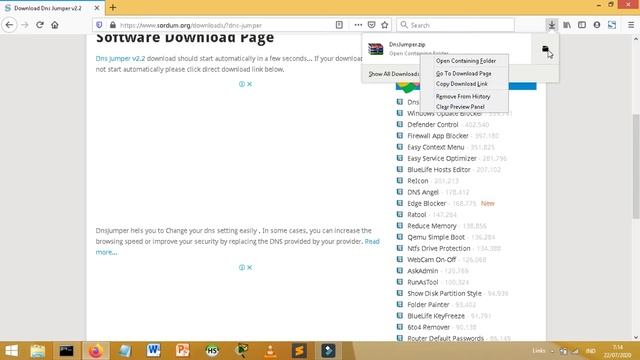Choose Remove From History
Viewport: 640px width, 360px height.
(463, 96)
